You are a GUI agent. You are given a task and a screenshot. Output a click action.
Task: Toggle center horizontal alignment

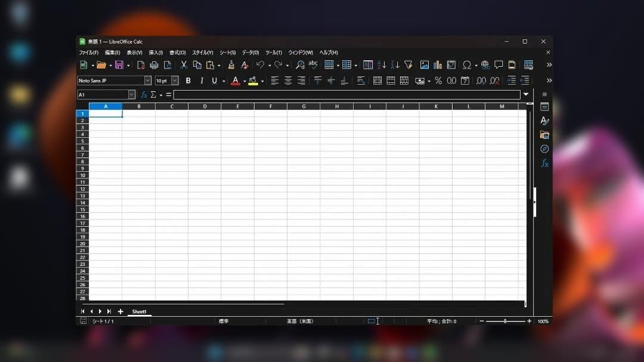(x=288, y=81)
